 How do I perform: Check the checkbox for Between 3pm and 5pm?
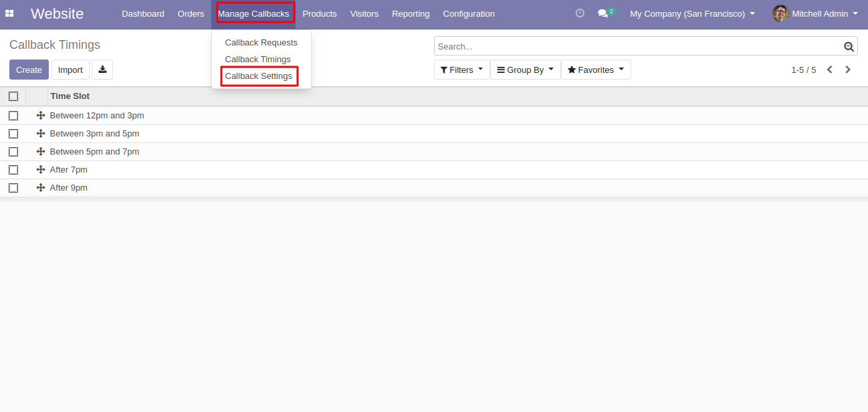[x=13, y=133]
